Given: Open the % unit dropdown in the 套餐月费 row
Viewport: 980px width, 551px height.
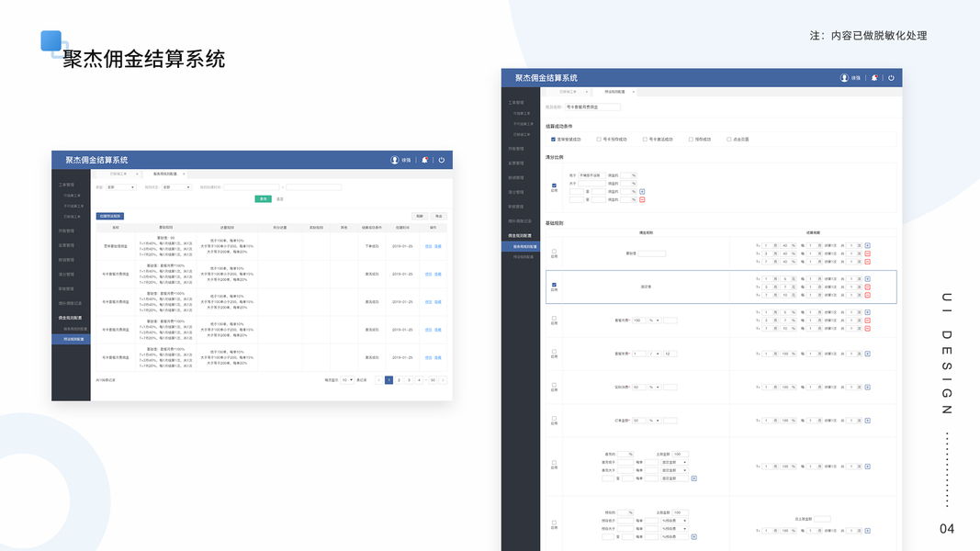Looking at the screenshot, I should point(654,320).
